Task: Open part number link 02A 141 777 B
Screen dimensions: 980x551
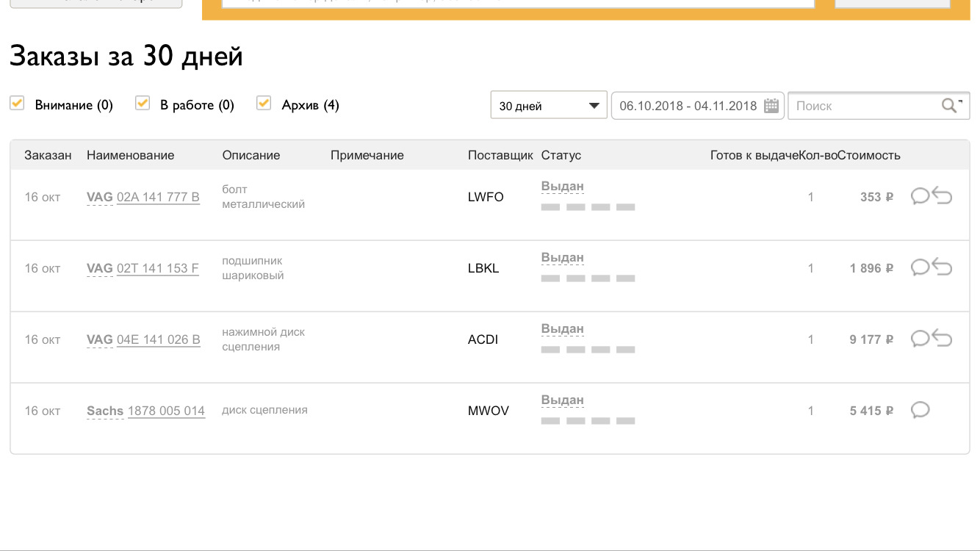Action: (x=158, y=197)
